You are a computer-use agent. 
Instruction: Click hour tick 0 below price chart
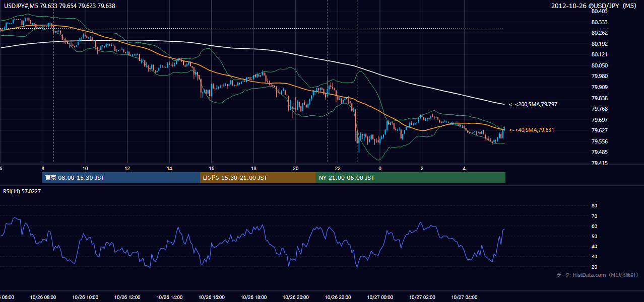[x=380, y=168]
